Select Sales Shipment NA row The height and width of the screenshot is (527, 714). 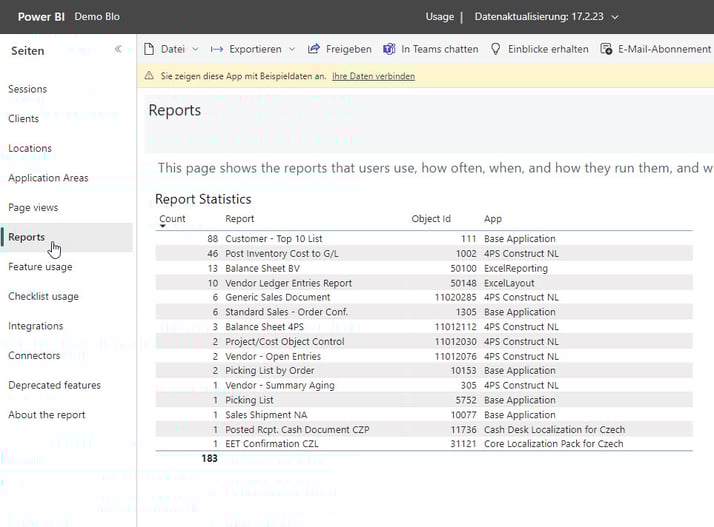pos(424,415)
